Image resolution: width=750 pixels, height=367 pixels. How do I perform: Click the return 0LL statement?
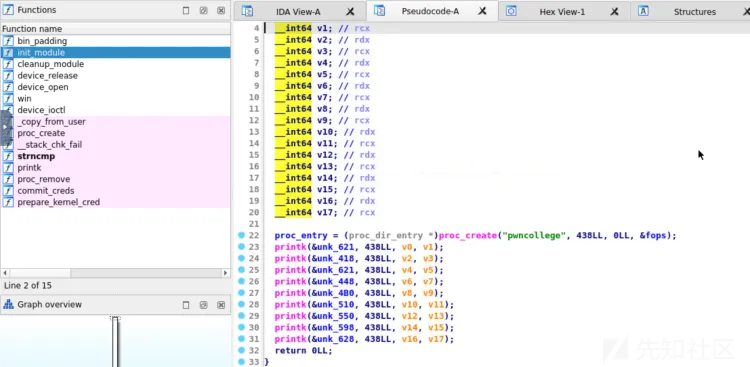tap(303, 350)
